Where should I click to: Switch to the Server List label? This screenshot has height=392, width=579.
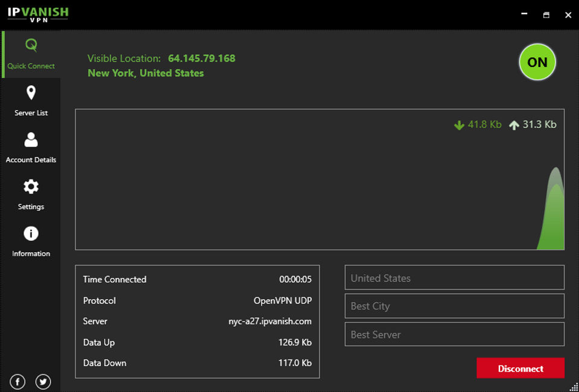pyautogui.click(x=31, y=113)
